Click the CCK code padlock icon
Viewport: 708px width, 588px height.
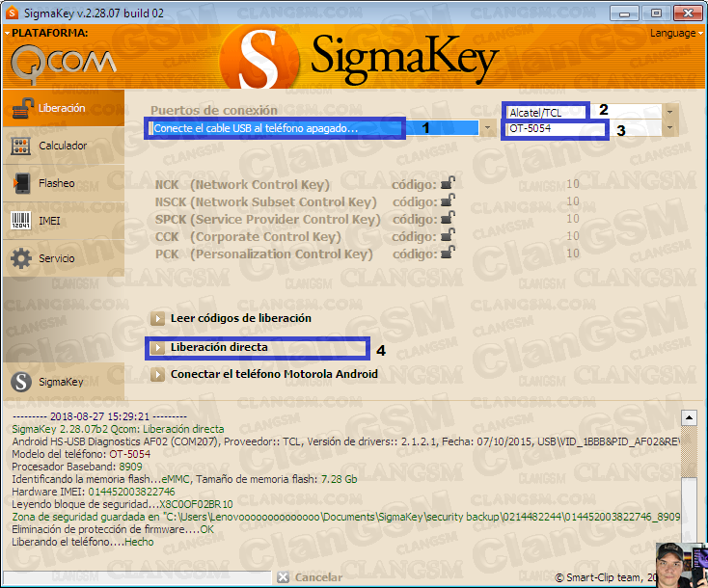448,235
